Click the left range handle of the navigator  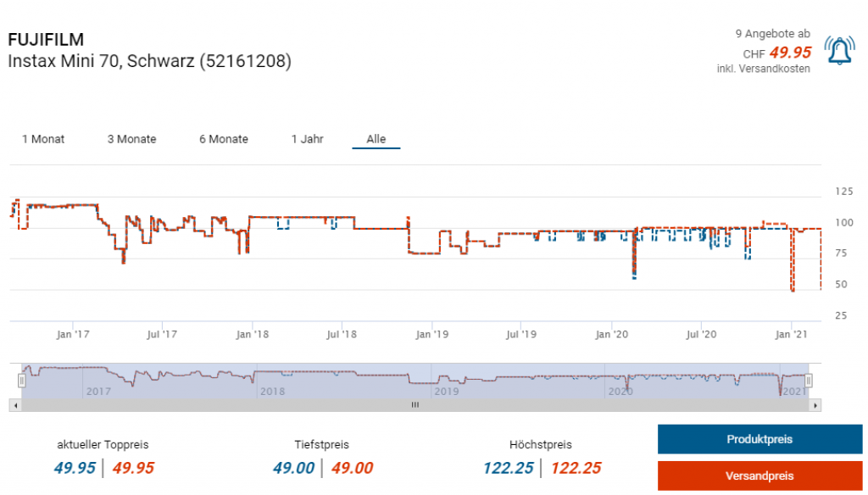pyautogui.click(x=22, y=381)
